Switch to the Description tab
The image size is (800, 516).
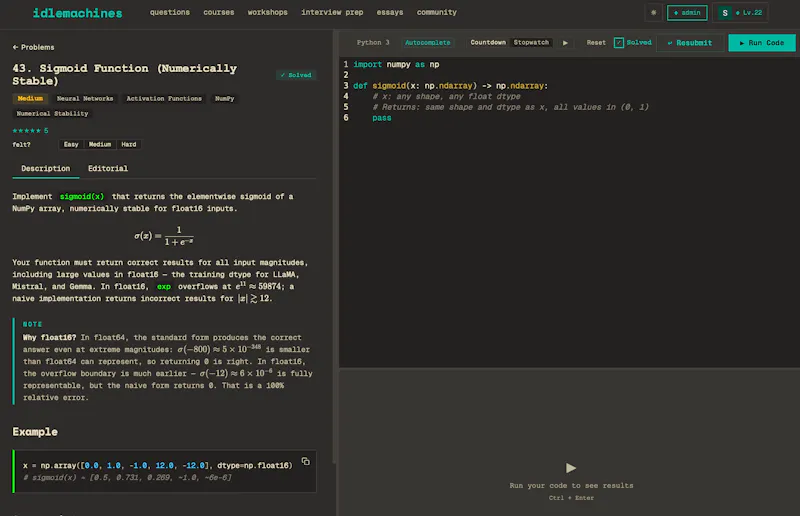45,168
